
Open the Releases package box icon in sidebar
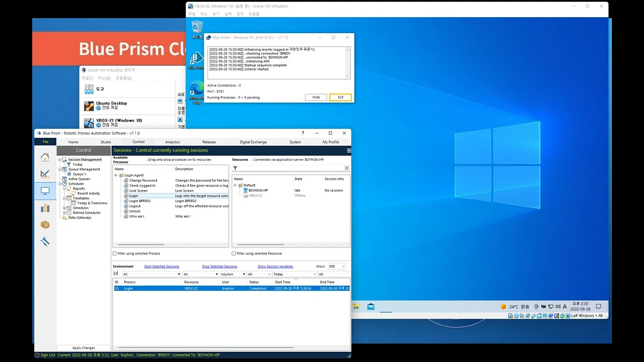click(x=45, y=225)
